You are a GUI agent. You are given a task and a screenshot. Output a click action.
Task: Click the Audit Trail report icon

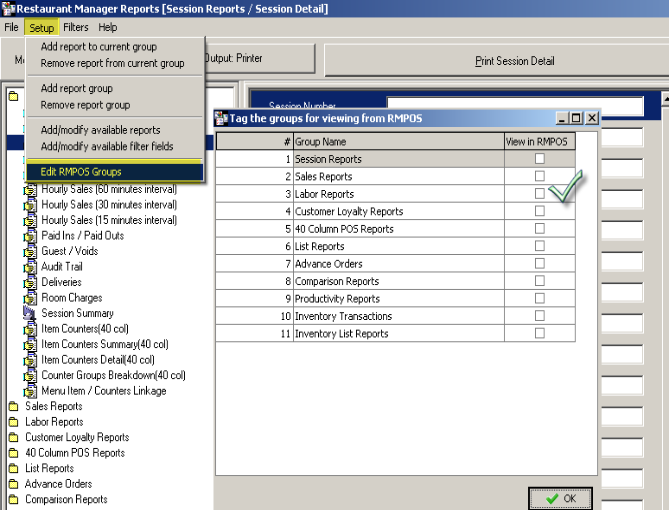click(30, 267)
